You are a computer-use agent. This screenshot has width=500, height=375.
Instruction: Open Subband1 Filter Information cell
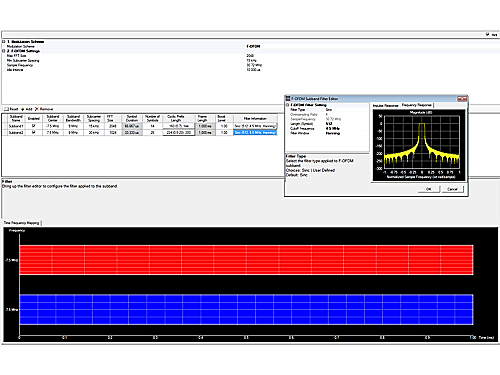255,126
